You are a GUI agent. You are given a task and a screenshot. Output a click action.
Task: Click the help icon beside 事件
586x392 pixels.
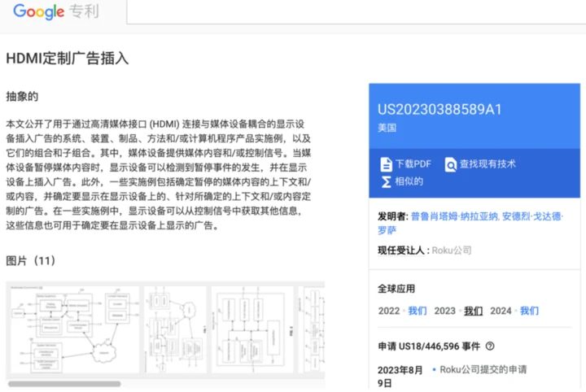(490, 346)
